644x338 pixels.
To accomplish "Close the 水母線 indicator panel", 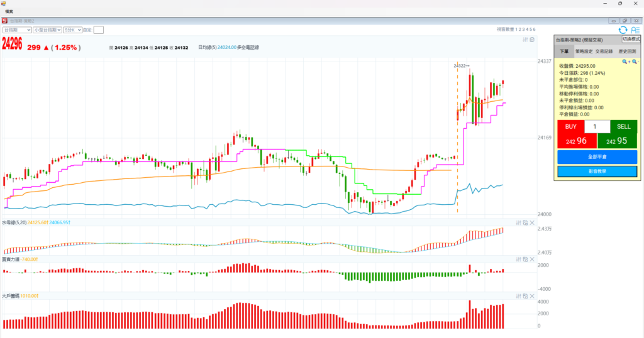I will (532, 222).
